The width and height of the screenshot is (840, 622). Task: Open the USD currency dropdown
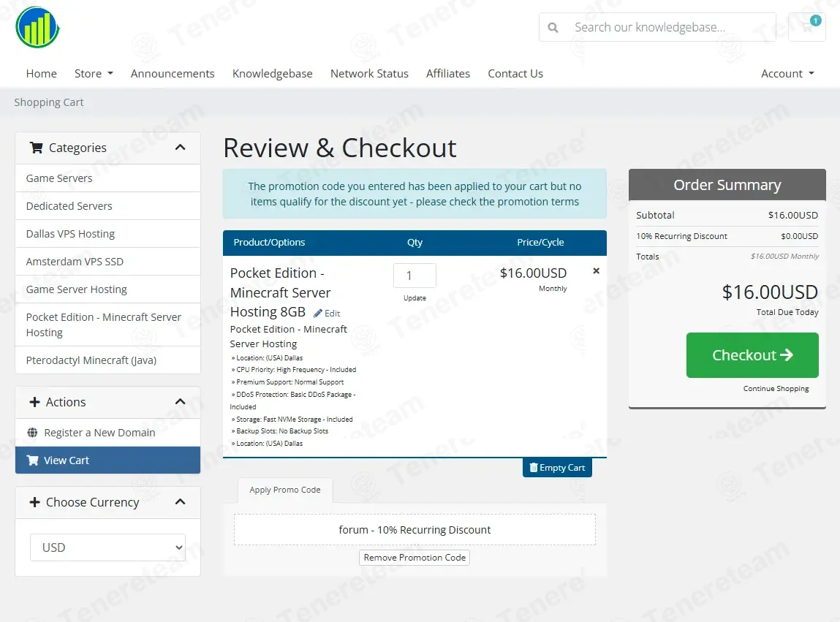click(107, 547)
